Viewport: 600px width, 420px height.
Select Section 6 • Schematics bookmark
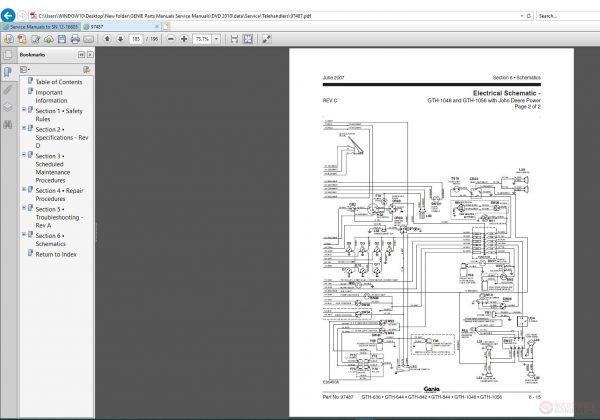51,239
